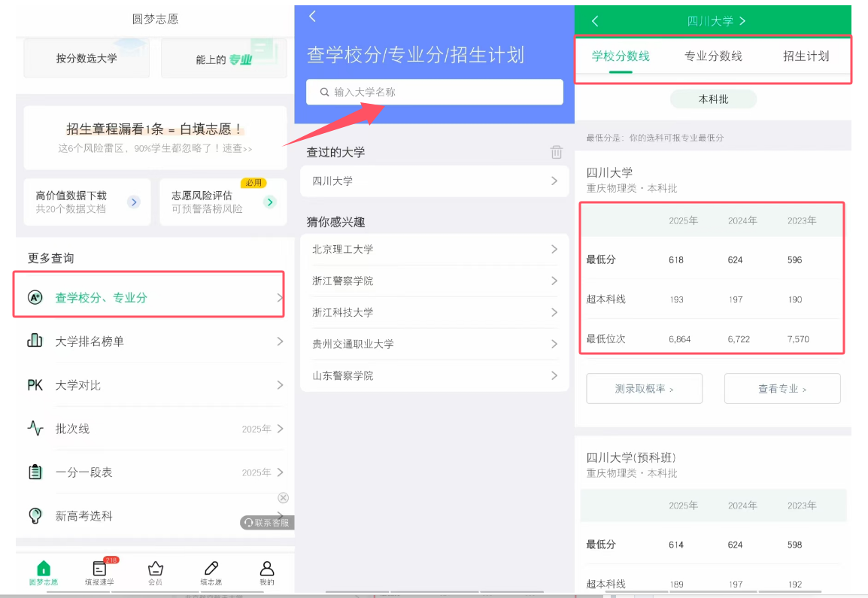Open the 一分一段表 row
Screen dimensions: 868x598
150,472
